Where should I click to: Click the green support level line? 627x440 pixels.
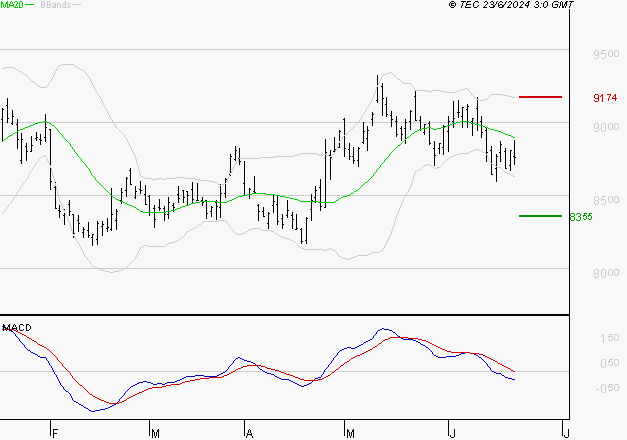540,216
